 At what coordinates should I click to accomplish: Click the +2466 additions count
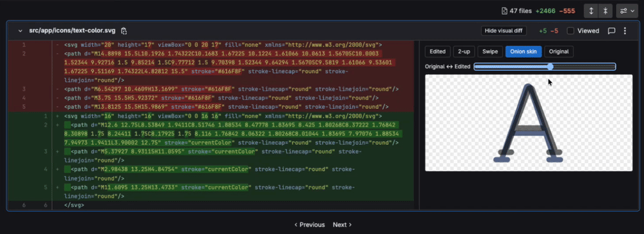pyautogui.click(x=546, y=11)
